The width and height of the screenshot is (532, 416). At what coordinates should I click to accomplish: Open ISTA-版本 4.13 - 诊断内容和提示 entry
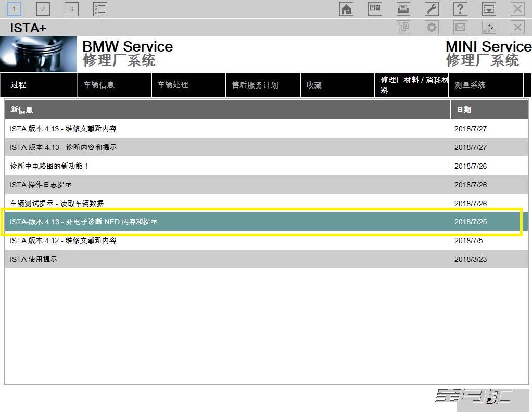point(267,147)
